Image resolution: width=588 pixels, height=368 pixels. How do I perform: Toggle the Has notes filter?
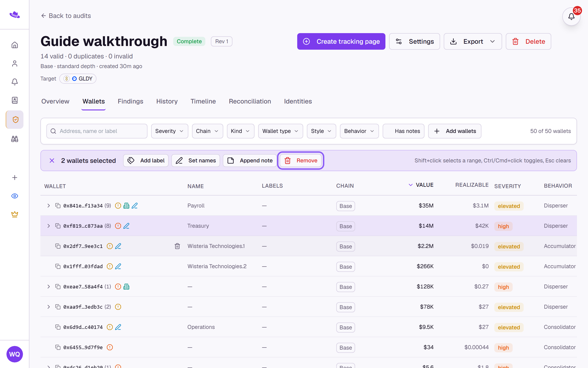pyautogui.click(x=403, y=131)
